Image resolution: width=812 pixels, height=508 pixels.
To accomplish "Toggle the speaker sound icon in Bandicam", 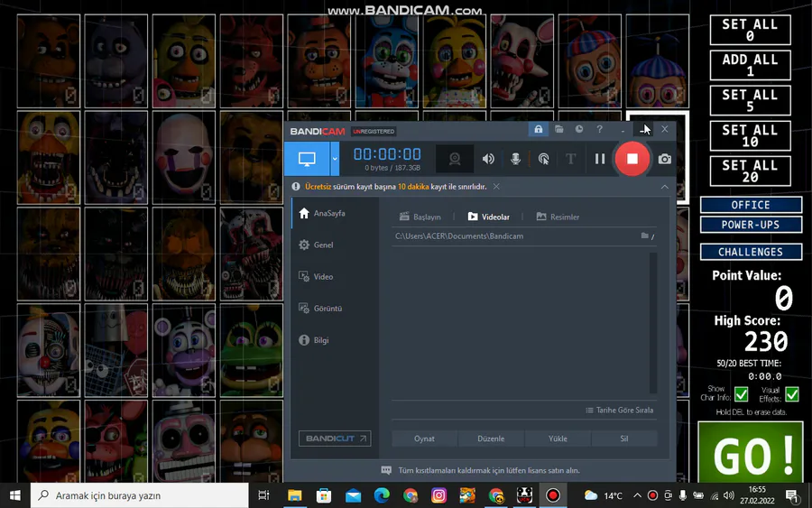I will click(488, 159).
